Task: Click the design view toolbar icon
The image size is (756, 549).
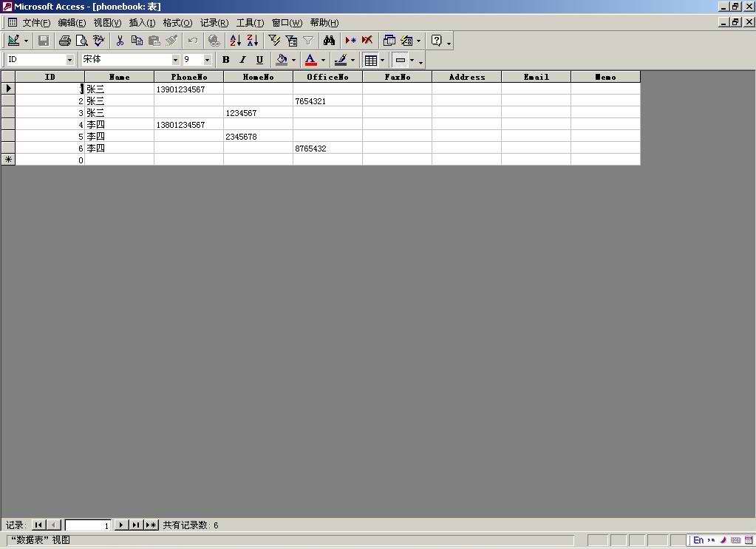Action: (x=13, y=41)
